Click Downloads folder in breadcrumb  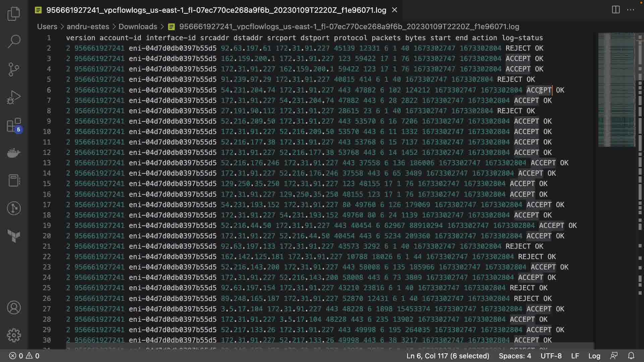(x=138, y=26)
